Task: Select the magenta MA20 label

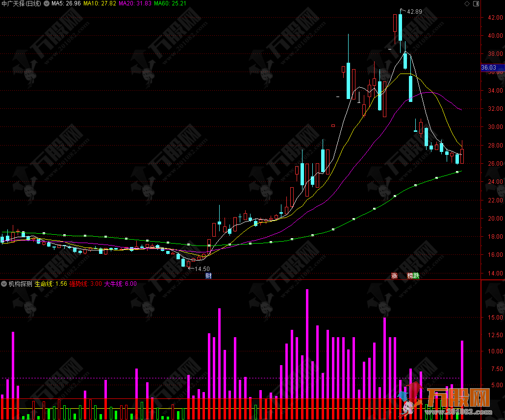Action: (x=136, y=4)
